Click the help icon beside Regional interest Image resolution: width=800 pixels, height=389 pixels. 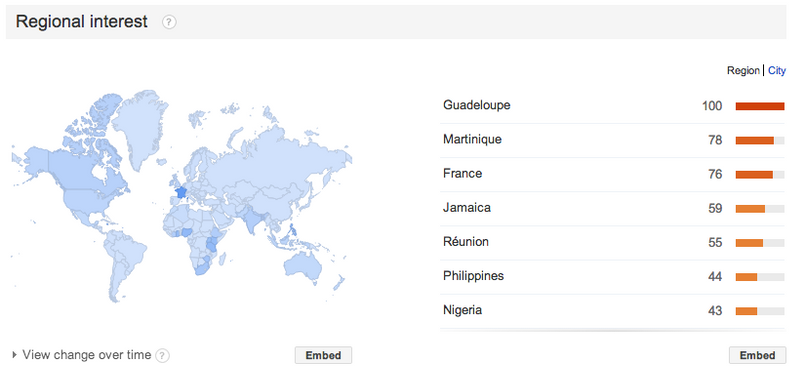click(169, 22)
